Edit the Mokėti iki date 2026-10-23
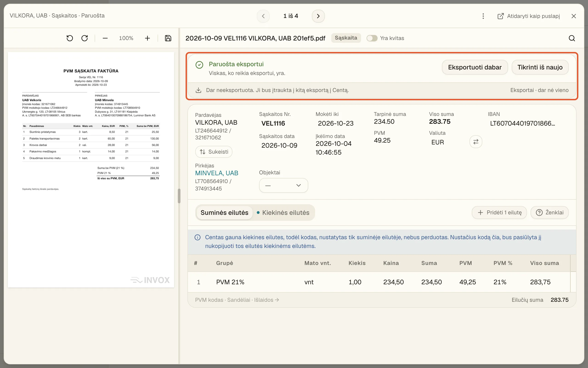 336,124
